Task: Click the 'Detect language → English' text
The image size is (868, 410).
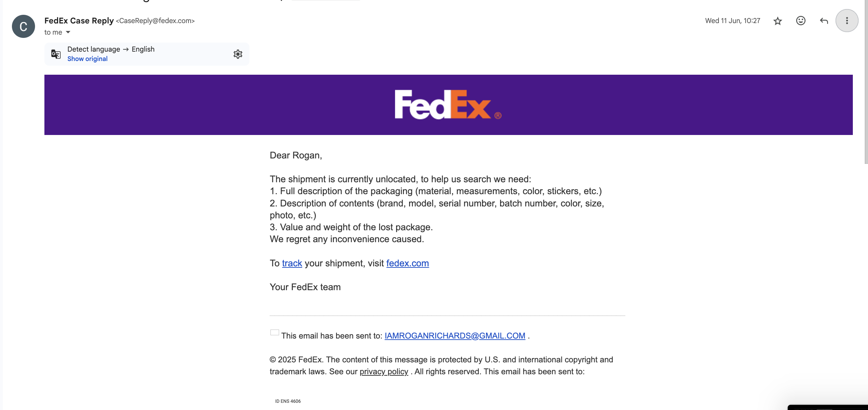Action: point(111,49)
